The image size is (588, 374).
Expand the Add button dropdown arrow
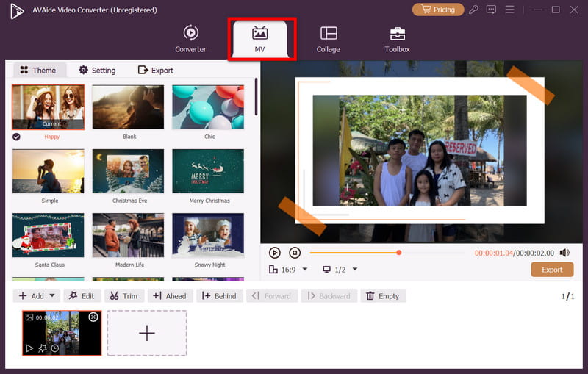click(50, 296)
